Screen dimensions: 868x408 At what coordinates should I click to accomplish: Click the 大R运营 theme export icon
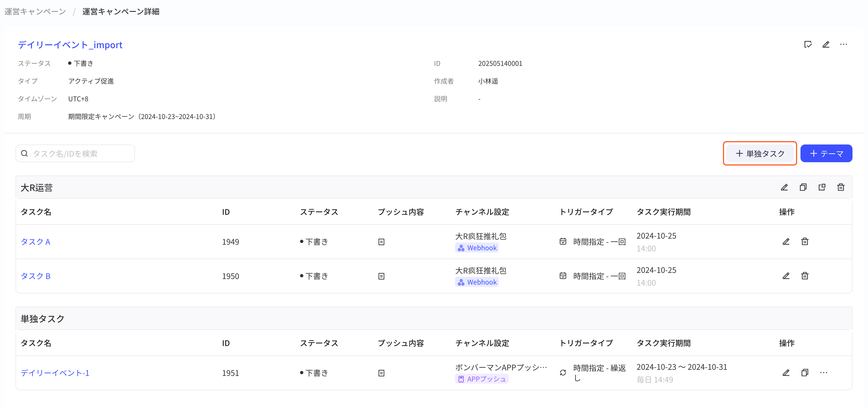point(822,187)
